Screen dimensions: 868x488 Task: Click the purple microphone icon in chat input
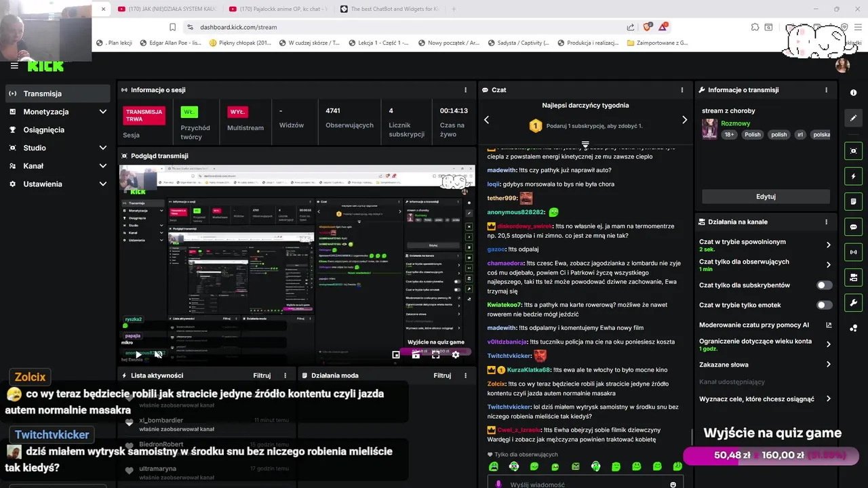[498, 484]
